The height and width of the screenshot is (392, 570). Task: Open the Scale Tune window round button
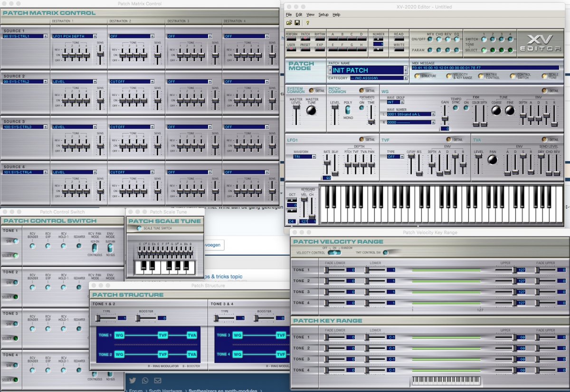[545, 76]
